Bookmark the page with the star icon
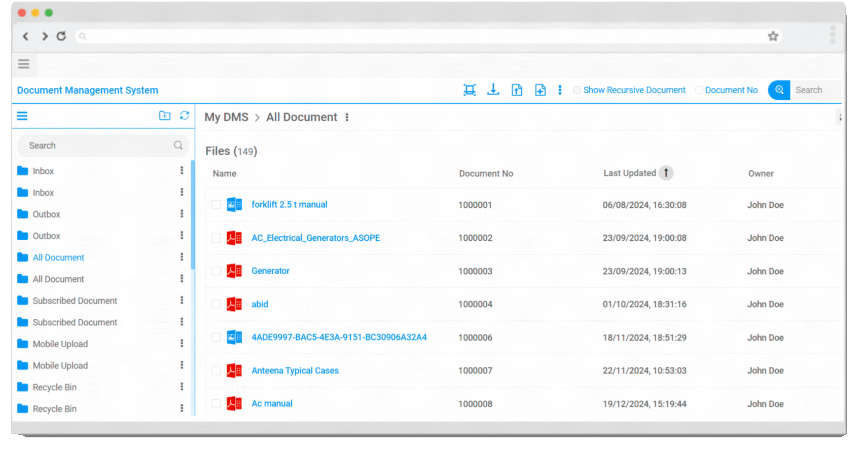 773,36
